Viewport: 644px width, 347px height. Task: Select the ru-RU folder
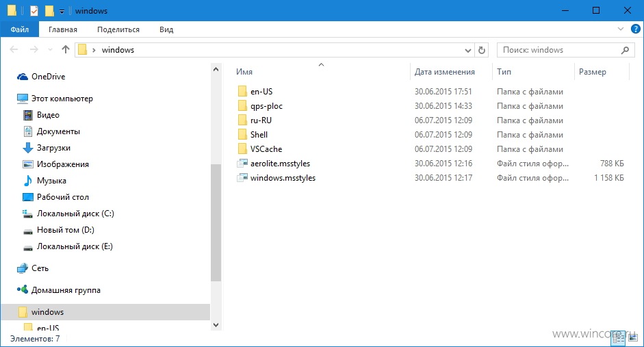255,120
